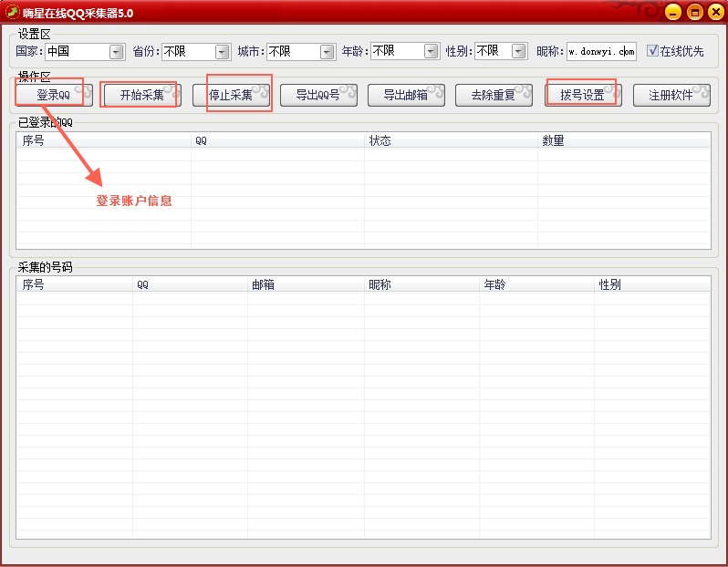The height and width of the screenshot is (567, 728).
Task: Sort logged-in list by 状态 column
Action: click(x=451, y=140)
